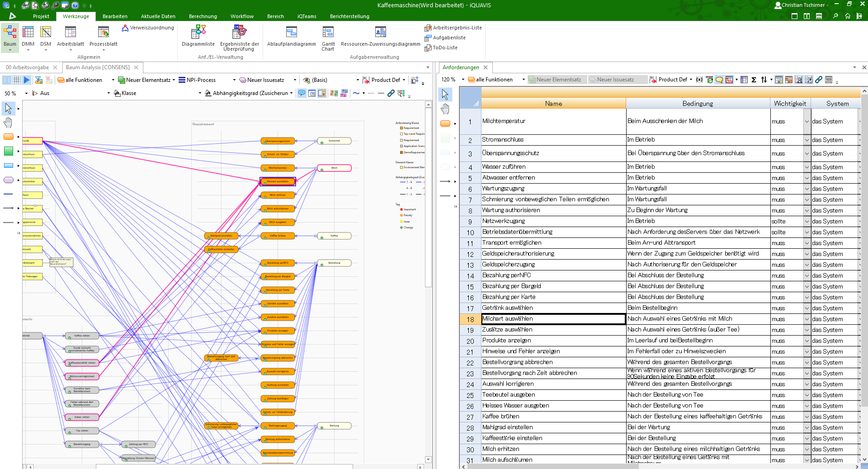
Task: Expand the Abhängigkeitsgrad dropdown
Action: 291,93
